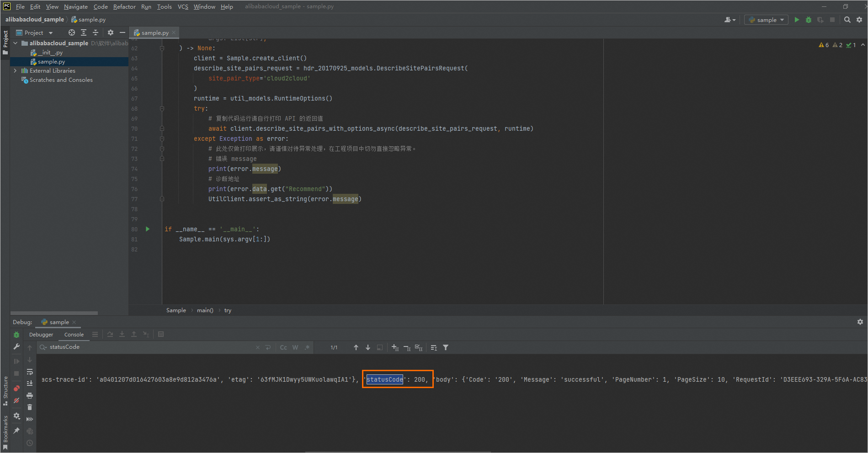Pin the debug tab with pin icon
868x453 pixels.
(x=16, y=431)
